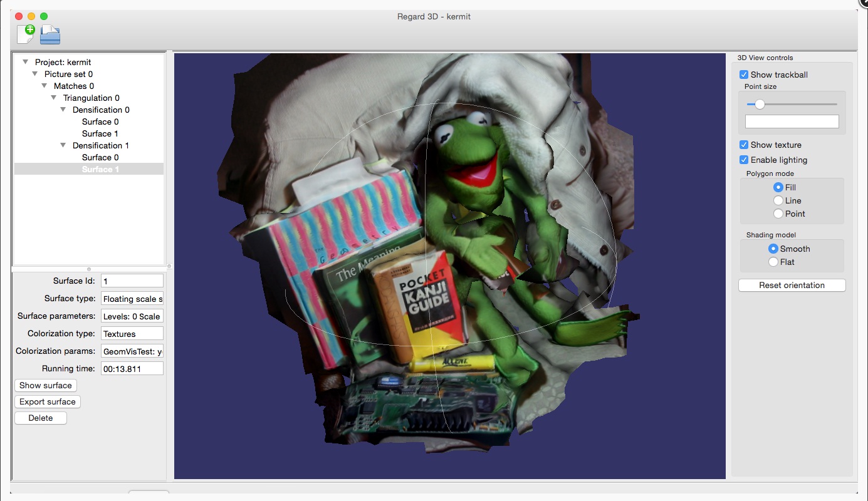
Task: Reset the 3D view orientation
Action: pos(792,285)
